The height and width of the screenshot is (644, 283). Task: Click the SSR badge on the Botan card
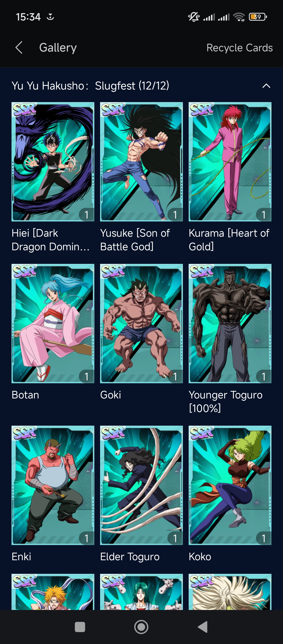pos(24,271)
